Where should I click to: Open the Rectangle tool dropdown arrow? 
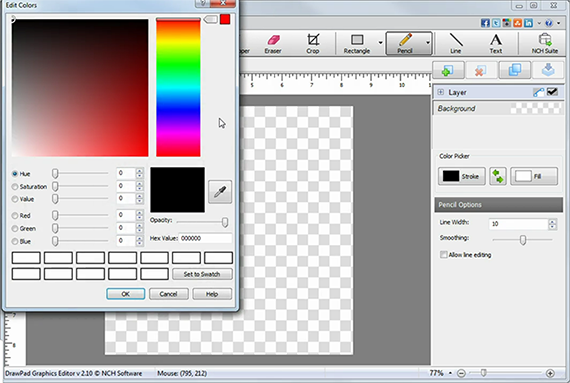(380, 43)
